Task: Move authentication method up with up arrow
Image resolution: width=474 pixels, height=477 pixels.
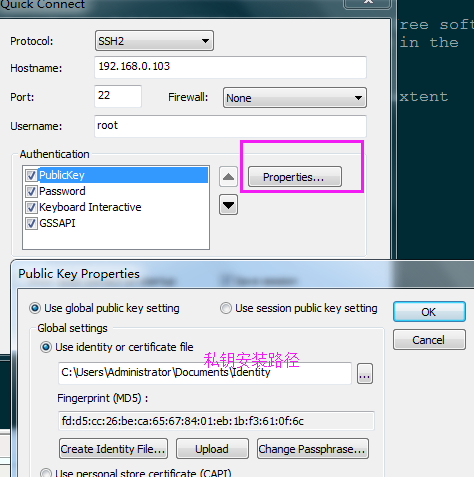Action: point(228,177)
